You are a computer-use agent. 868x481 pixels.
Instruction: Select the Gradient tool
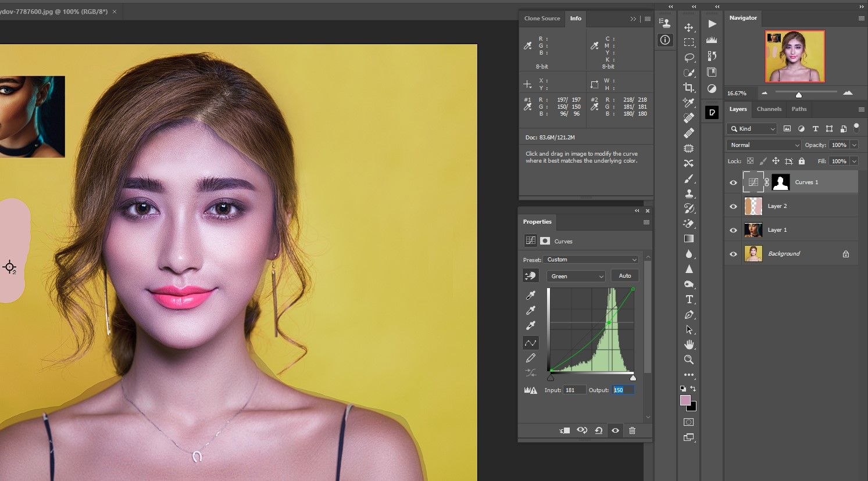point(689,239)
